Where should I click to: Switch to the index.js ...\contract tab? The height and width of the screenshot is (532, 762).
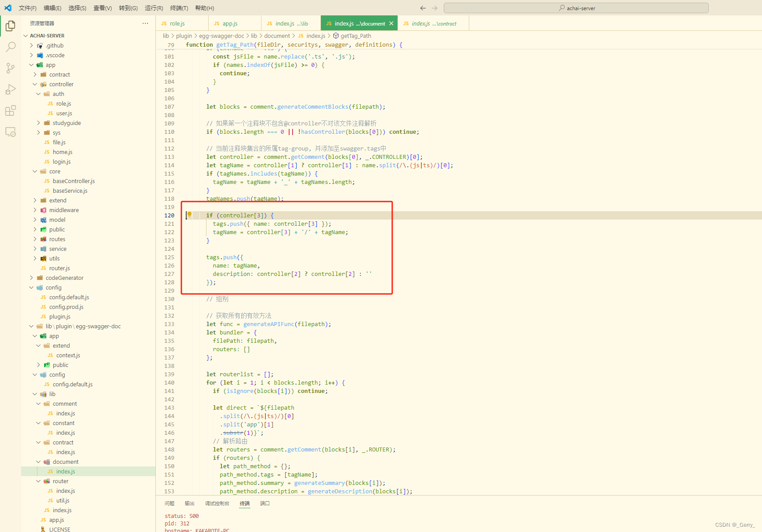click(x=433, y=23)
